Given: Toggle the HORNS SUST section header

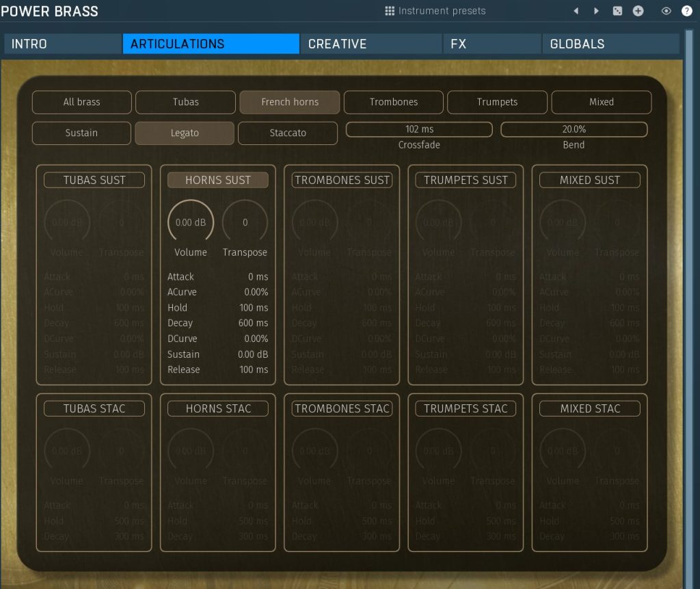Looking at the screenshot, I should coord(218,180).
